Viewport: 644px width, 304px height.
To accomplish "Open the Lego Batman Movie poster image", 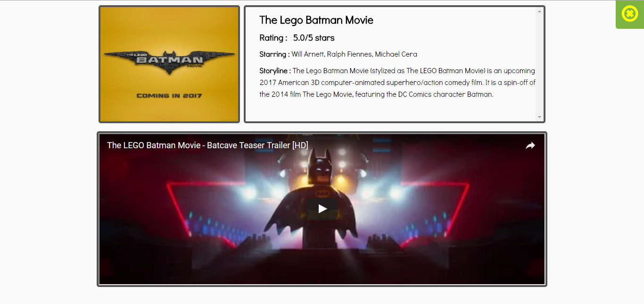I will coord(169,64).
